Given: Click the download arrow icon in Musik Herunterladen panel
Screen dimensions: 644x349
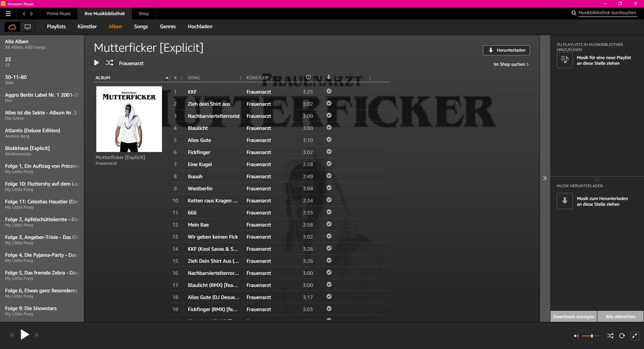Looking at the screenshot, I should [x=564, y=201].
